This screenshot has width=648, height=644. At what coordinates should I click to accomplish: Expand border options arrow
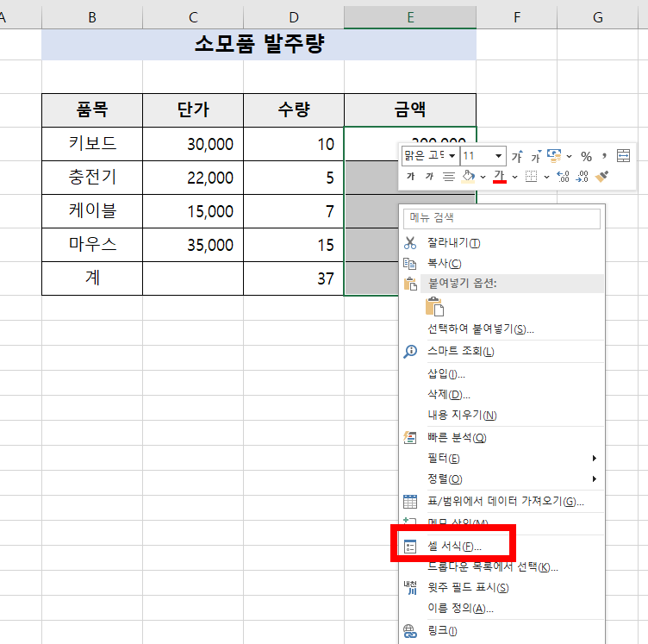pyautogui.click(x=546, y=177)
